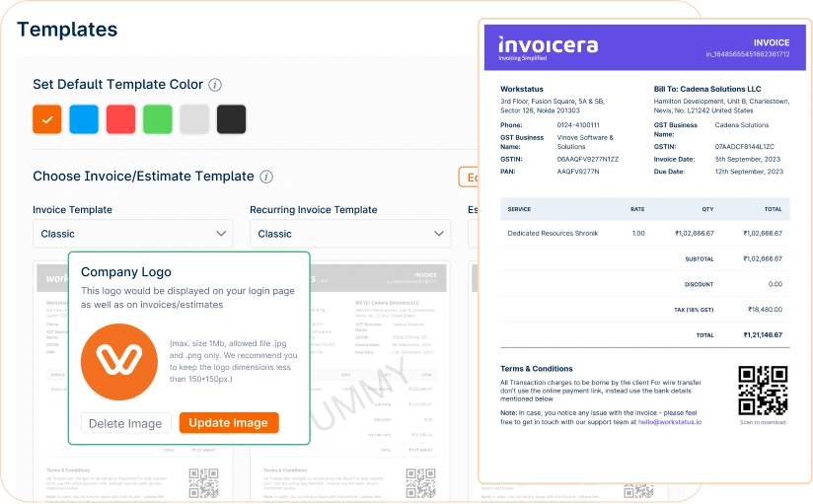
Task: Click the discount value 0.00
Action: tap(776, 284)
